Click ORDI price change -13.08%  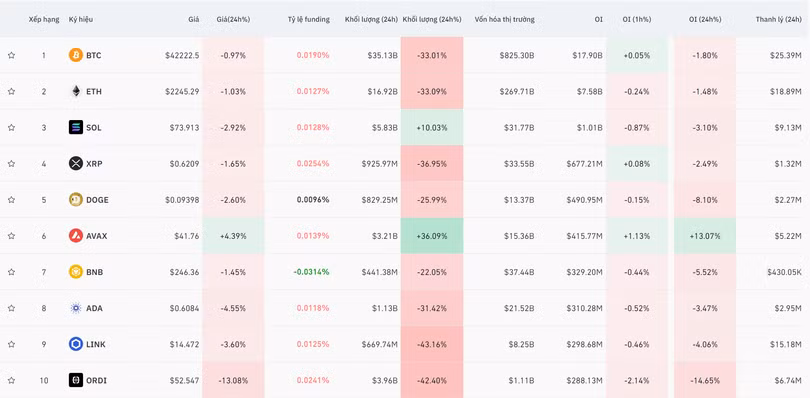pyautogui.click(x=233, y=381)
